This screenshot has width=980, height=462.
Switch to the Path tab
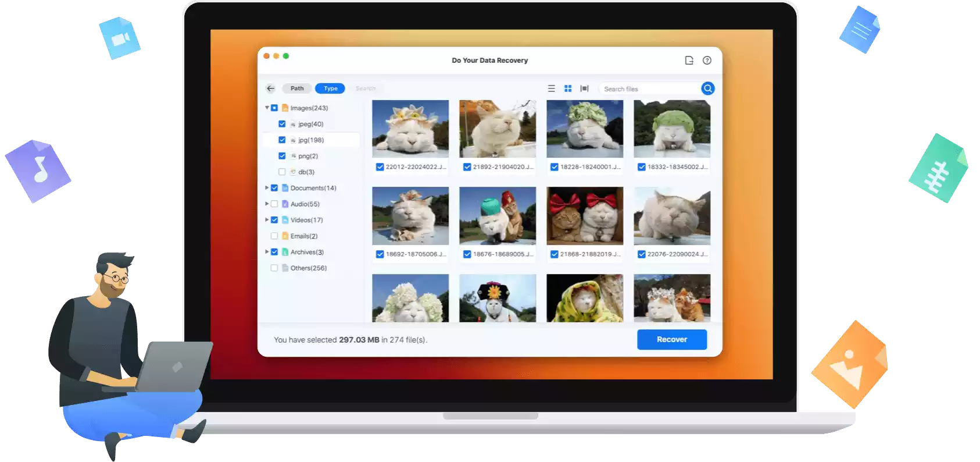[297, 88]
